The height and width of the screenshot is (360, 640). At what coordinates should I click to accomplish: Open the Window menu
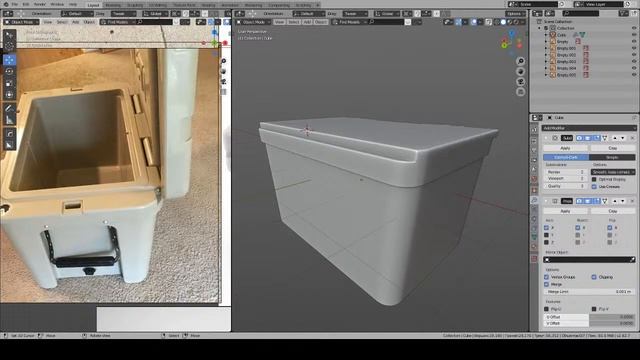tap(57, 4)
